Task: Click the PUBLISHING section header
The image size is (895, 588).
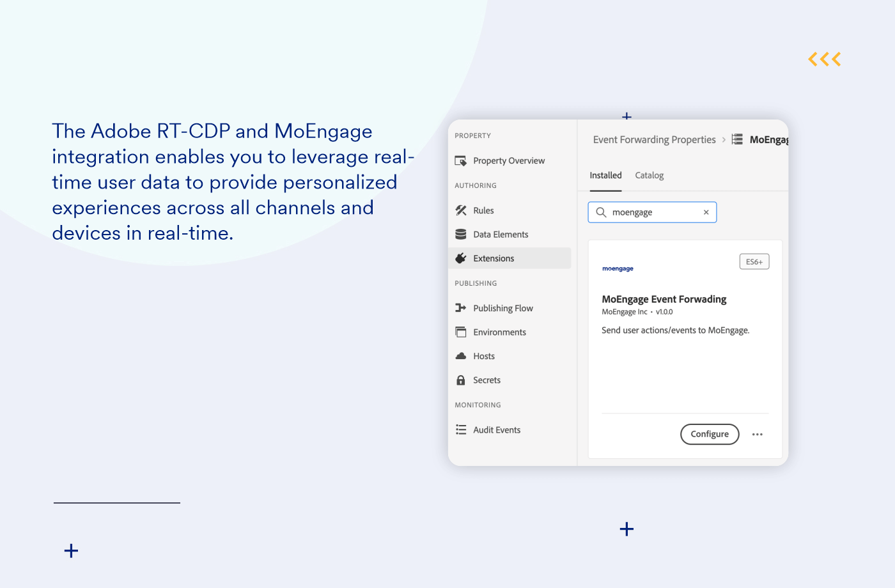Action: coord(476,283)
